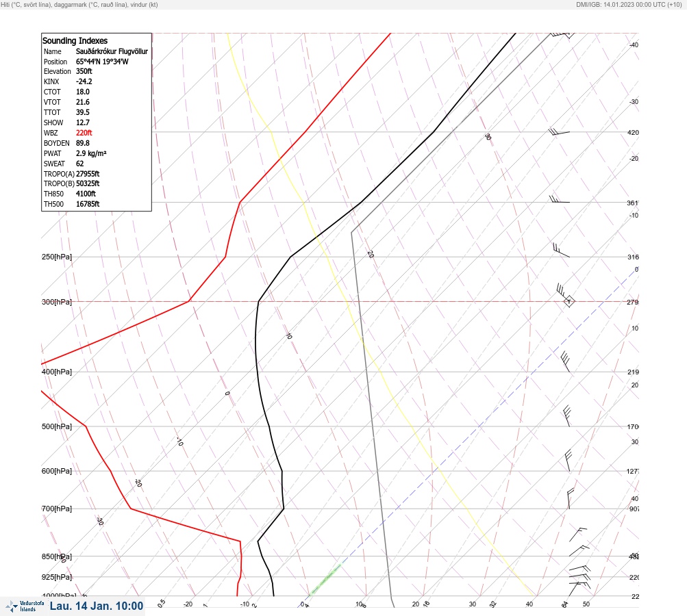Click the 250[hPa] pressure level label
This screenshot has width=687, height=616.
pyautogui.click(x=57, y=257)
